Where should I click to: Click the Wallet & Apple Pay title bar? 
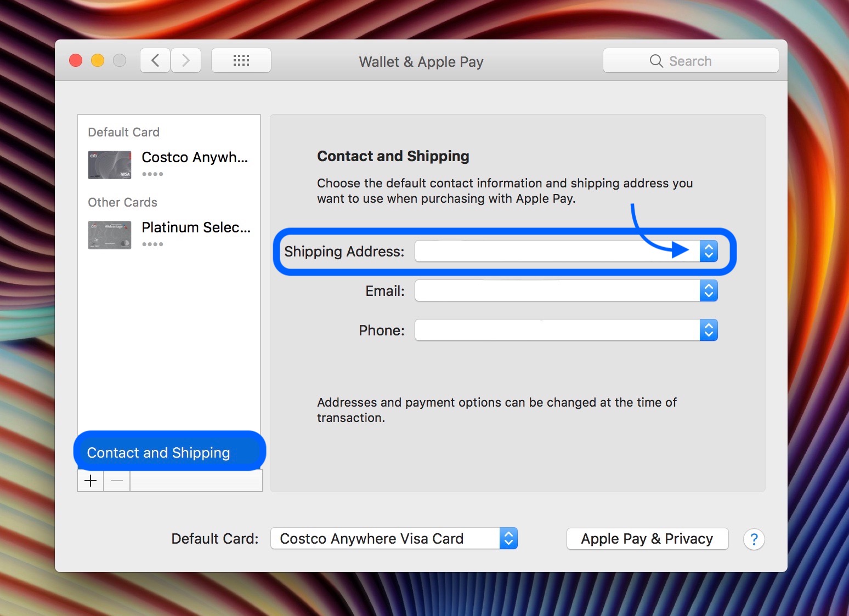pos(420,61)
